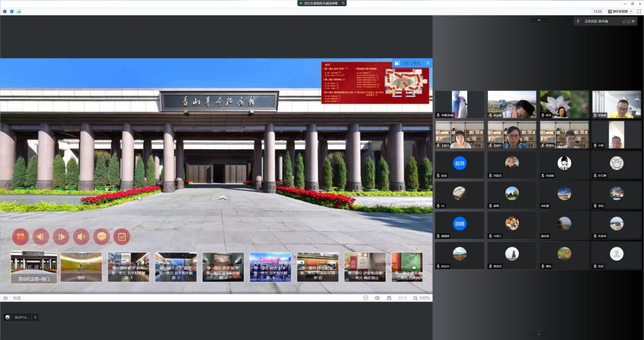This screenshot has height=340, width=644.
Task: Click the green network signal bars icon
Action: (19, 11)
